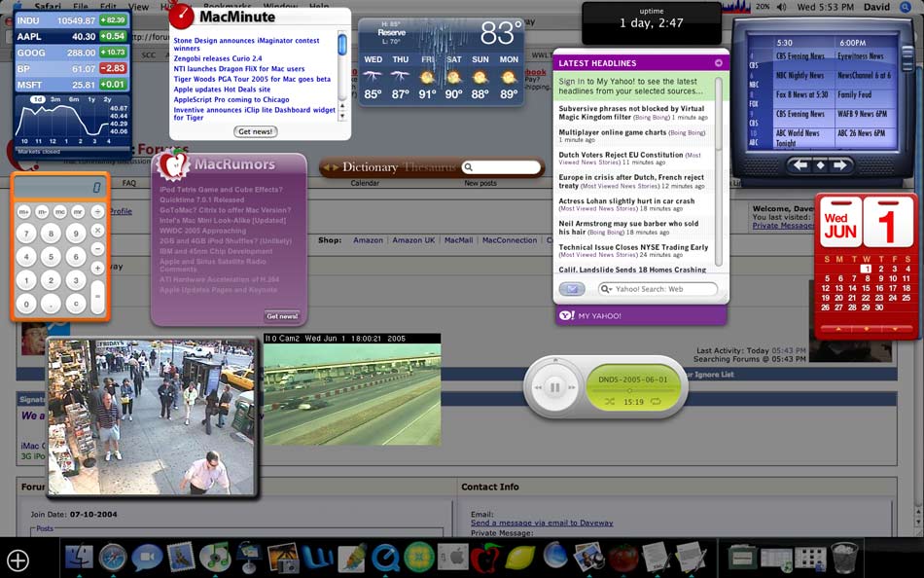This screenshot has width=924, height=578.
Task: Open Finder from the Dock
Action: (79, 558)
